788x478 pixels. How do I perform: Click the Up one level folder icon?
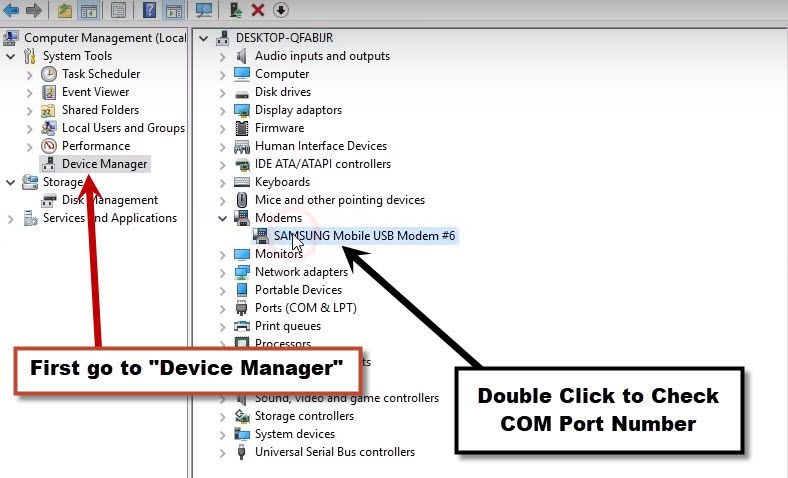pos(64,10)
